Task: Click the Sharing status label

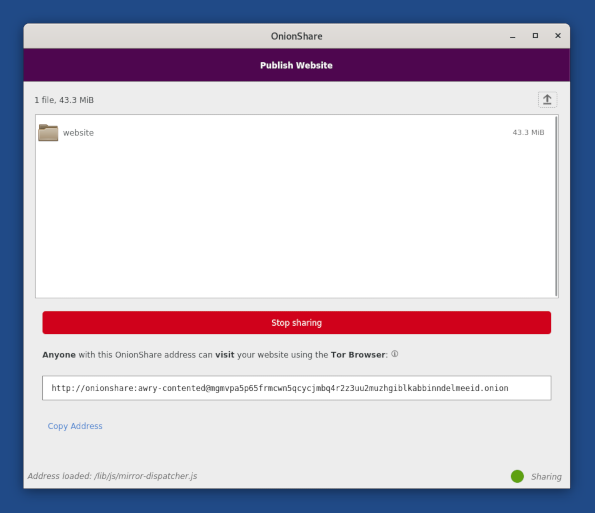Action: click(x=546, y=477)
